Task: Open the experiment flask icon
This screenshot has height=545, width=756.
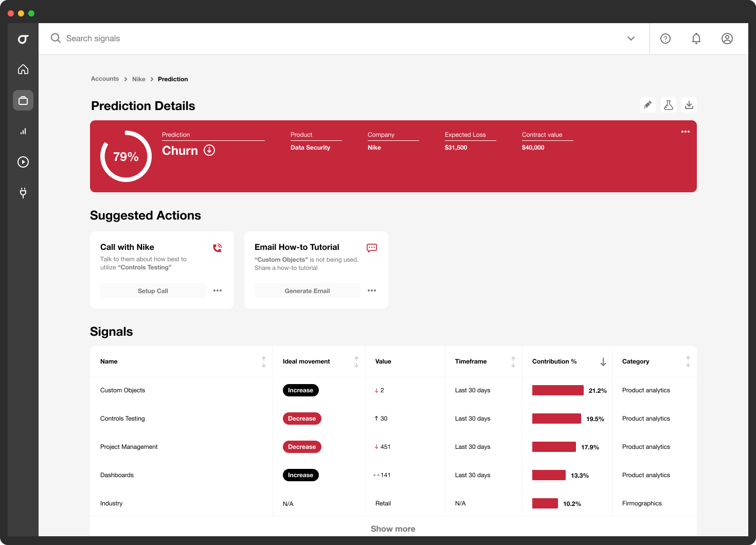Action: pos(669,105)
